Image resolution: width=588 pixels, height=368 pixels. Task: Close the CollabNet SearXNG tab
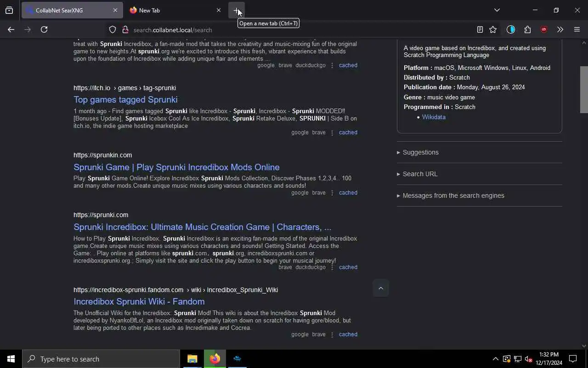coord(115,10)
